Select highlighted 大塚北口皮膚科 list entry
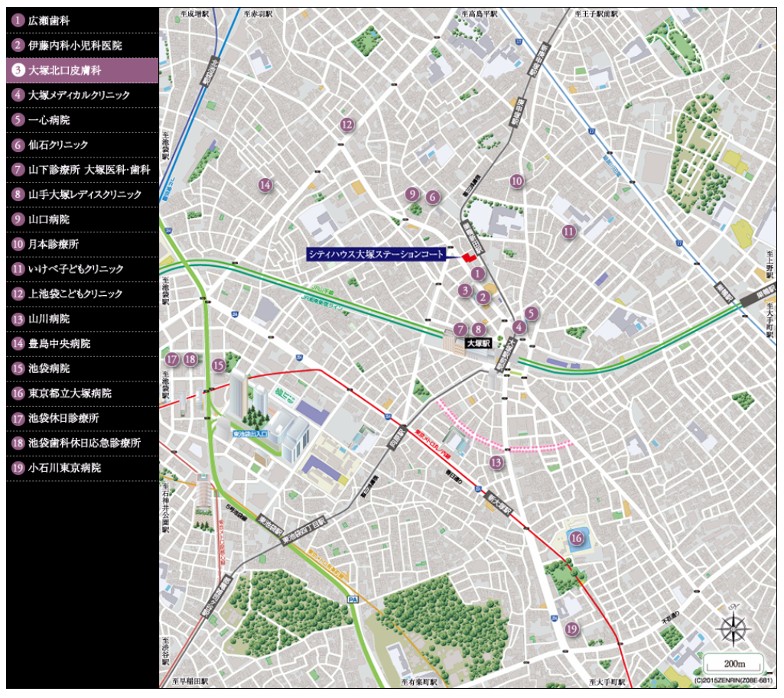This screenshot has height=698, width=784. pos(83,70)
